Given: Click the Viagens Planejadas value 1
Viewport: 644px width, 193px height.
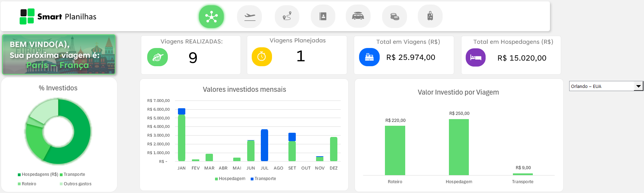Looking at the screenshot, I should click(301, 56).
